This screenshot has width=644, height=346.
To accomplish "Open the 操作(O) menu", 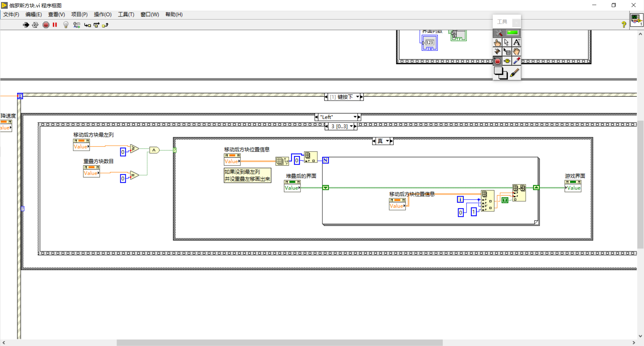I will click(103, 14).
